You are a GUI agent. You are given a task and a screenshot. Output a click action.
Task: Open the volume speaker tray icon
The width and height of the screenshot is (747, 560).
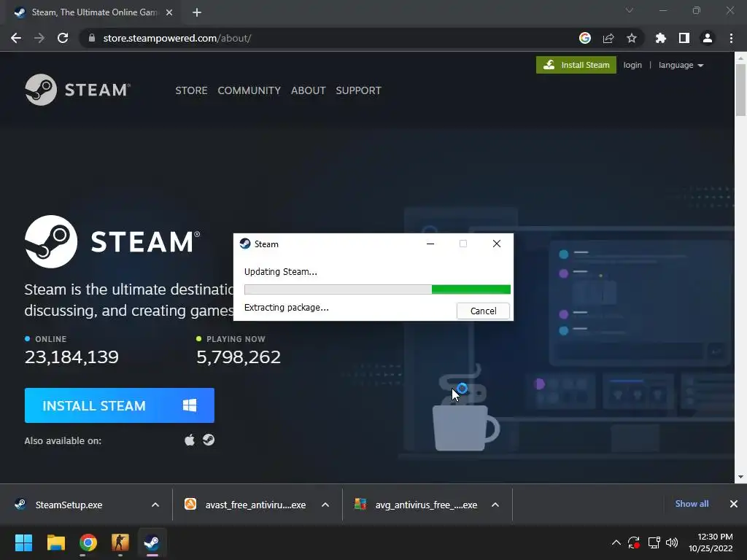point(672,542)
